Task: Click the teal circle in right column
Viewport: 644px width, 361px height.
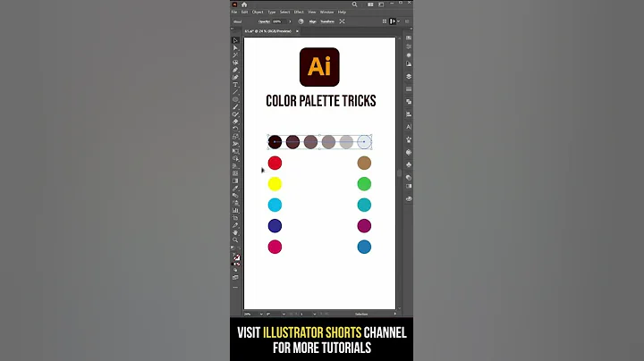Action: [x=364, y=205]
